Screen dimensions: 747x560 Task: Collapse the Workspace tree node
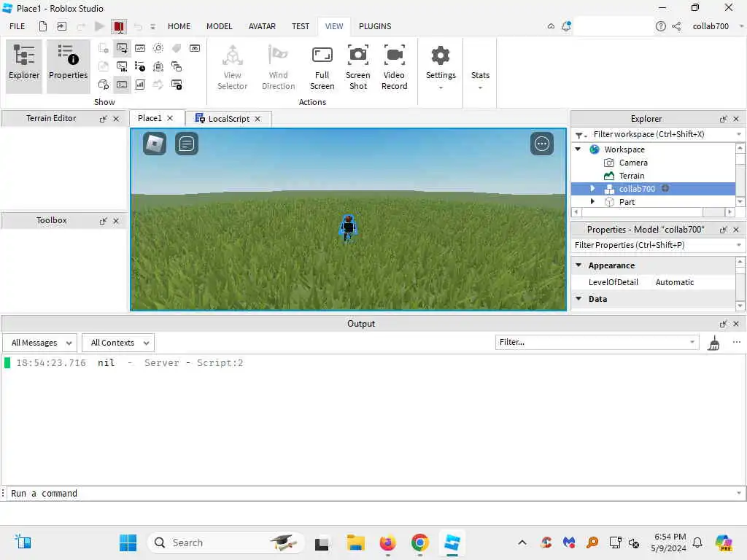(578, 149)
